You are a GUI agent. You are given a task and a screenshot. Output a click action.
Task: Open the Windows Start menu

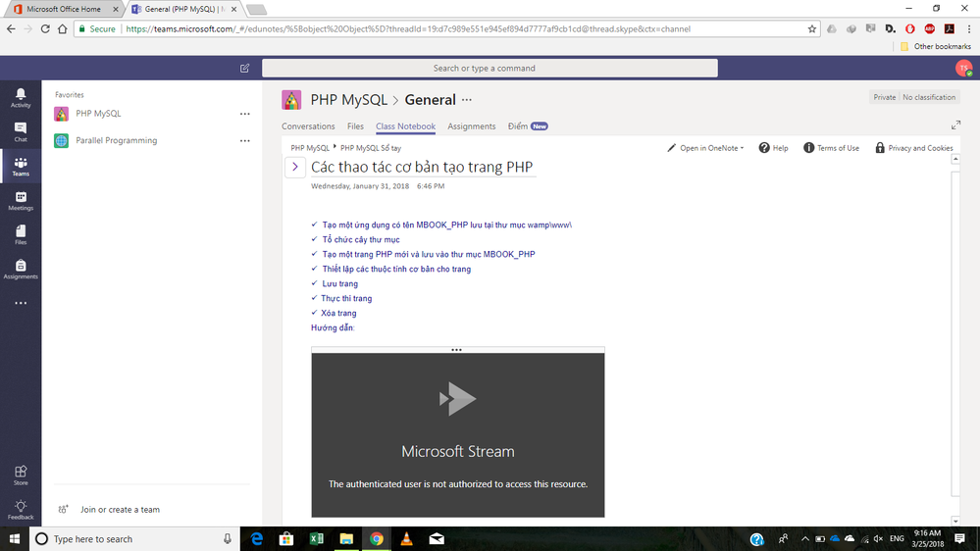pyautogui.click(x=15, y=538)
